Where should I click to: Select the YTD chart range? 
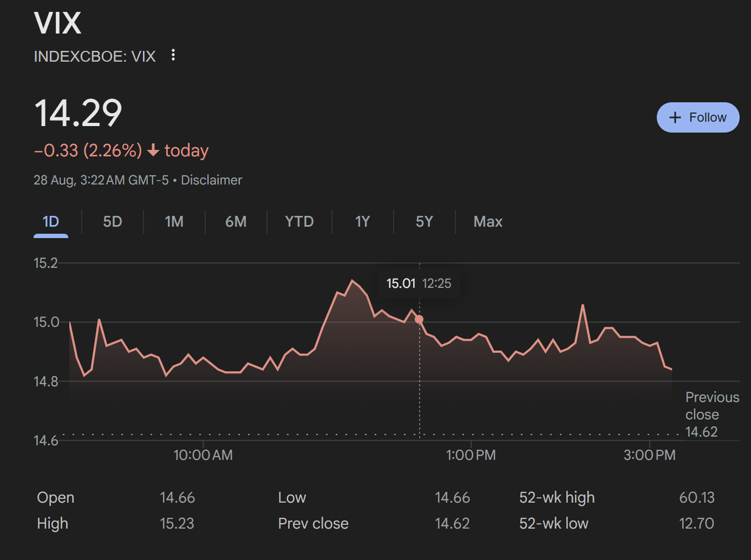[299, 222]
